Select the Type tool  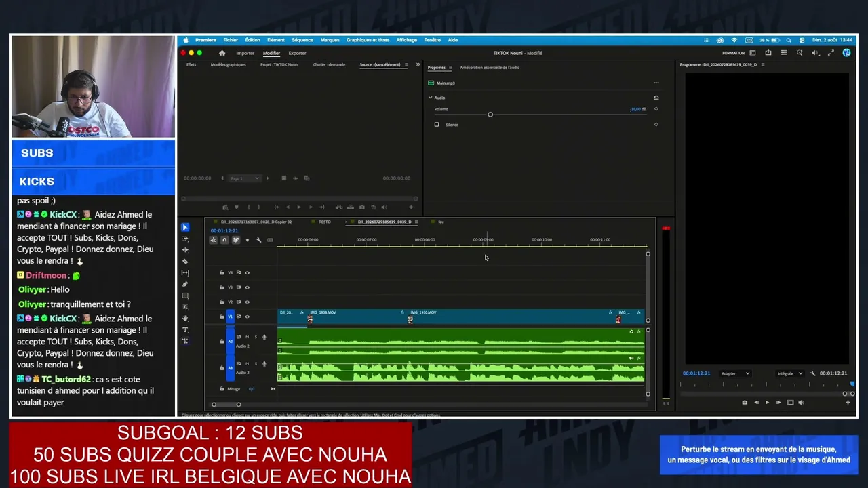(185, 329)
